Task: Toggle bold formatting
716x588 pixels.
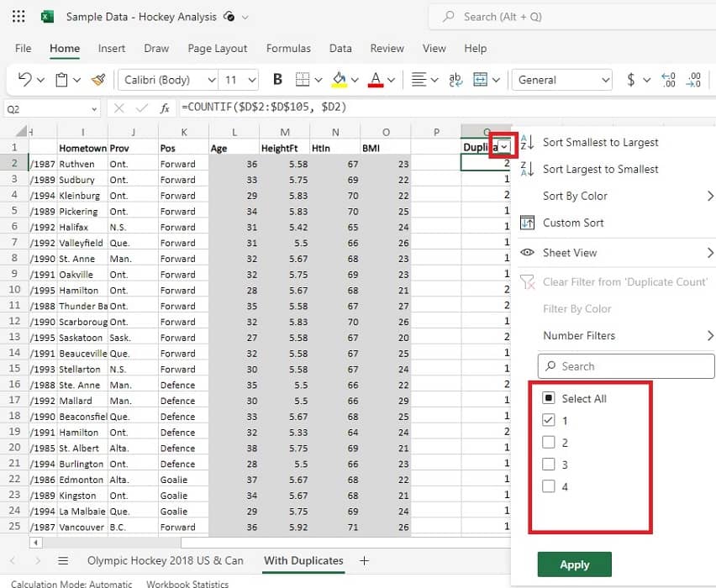Action: tap(277, 79)
